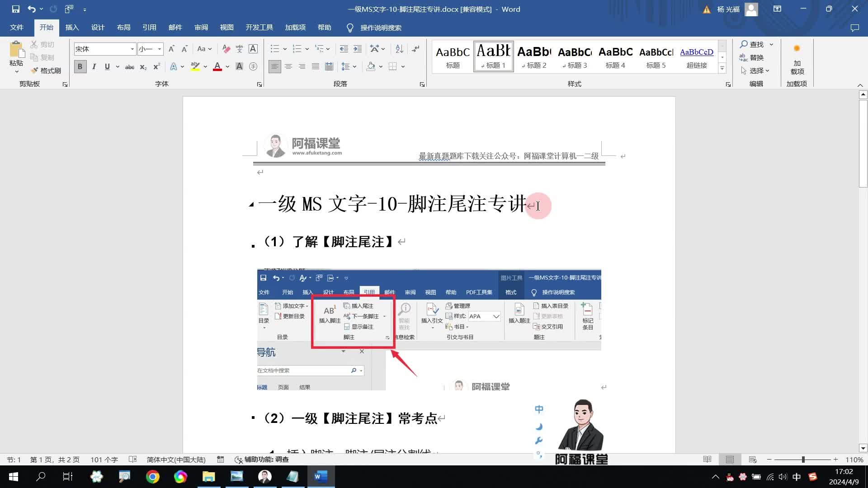Increase font size with the grow font icon
This screenshot has height=488, width=868.
tap(171, 49)
